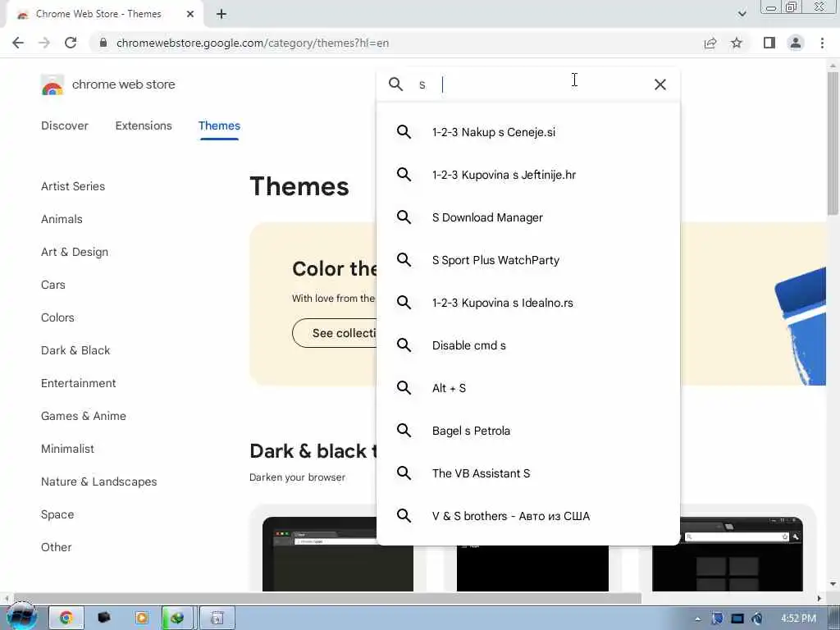Click the horizontal page scrollbar
This screenshot has width=840, height=630.
(x=326, y=598)
